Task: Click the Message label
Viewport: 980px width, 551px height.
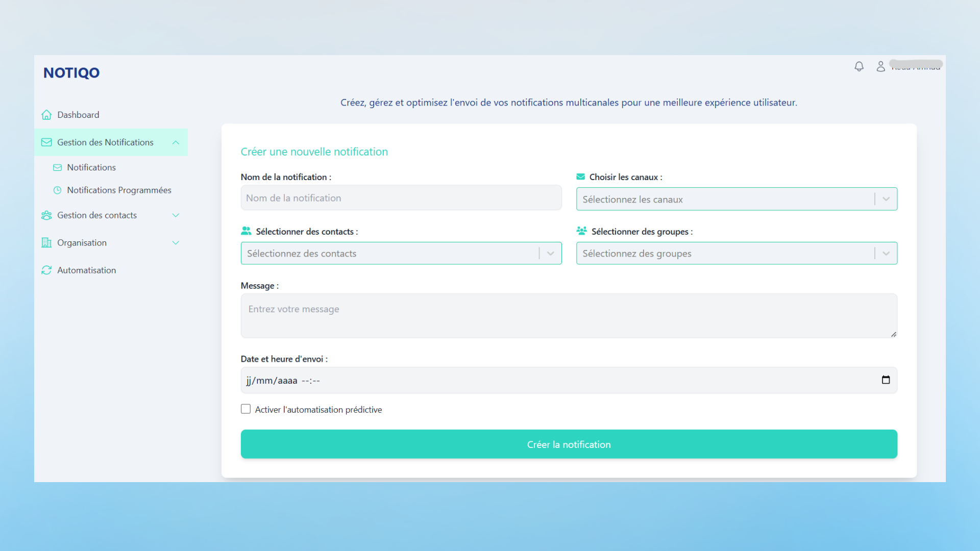Action: click(260, 286)
